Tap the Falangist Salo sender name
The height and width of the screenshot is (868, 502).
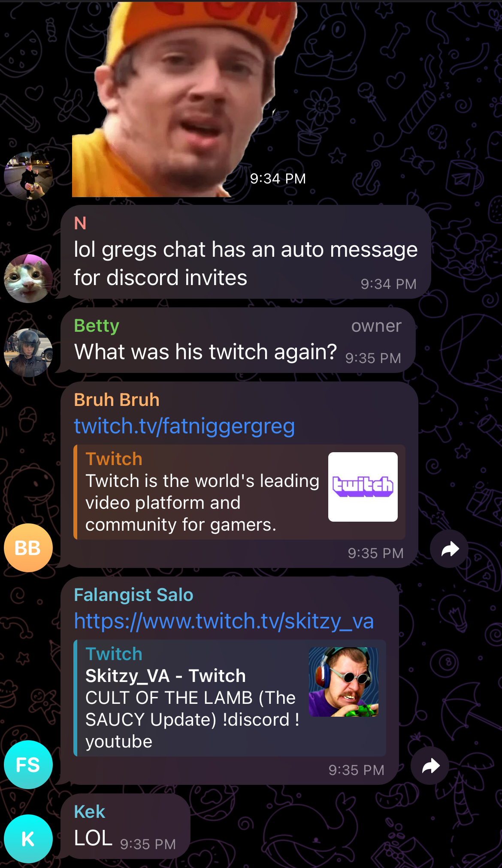[x=133, y=595]
